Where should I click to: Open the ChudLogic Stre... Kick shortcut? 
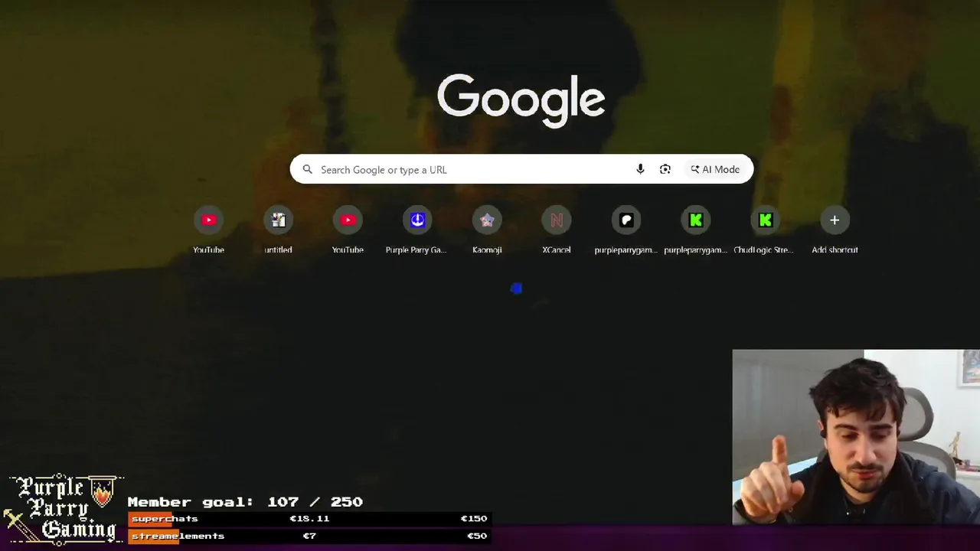[765, 230]
